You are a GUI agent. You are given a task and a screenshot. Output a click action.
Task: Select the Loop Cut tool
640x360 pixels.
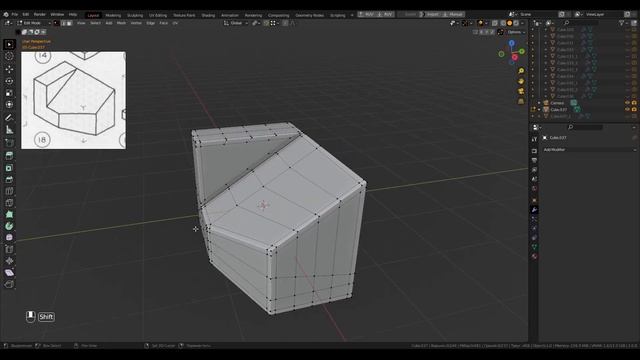(9, 191)
